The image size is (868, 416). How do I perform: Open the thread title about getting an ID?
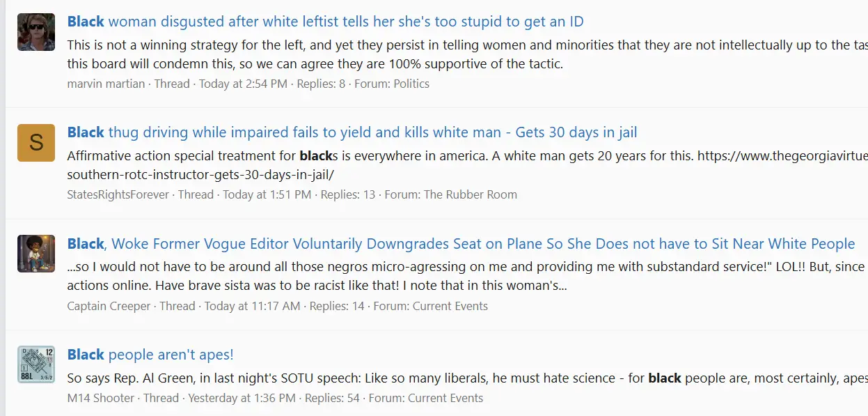pos(326,22)
